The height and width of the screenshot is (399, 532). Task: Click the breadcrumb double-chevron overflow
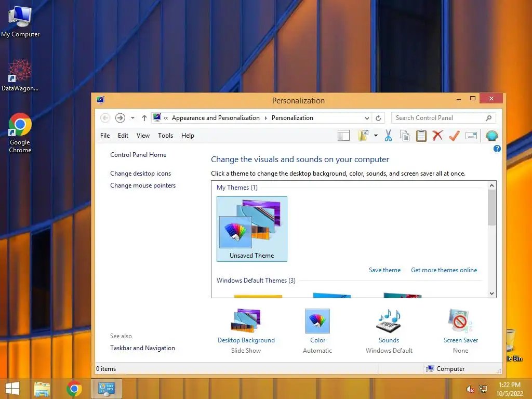coord(166,118)
